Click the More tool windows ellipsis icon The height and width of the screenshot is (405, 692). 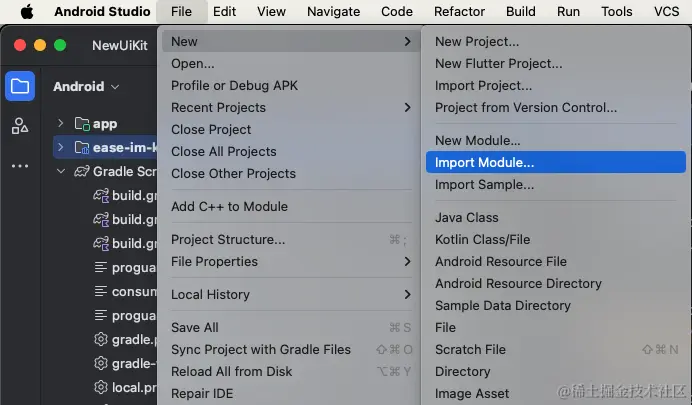(20, 166)
